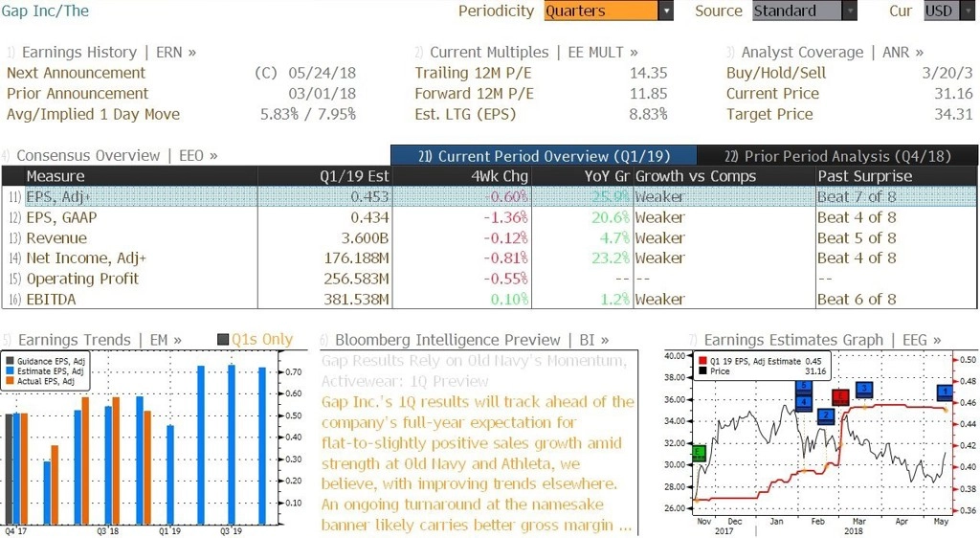Click the blue marker 3 on estimates graph
The height and width of the screenshot is (538, 980).
(864, 390)
